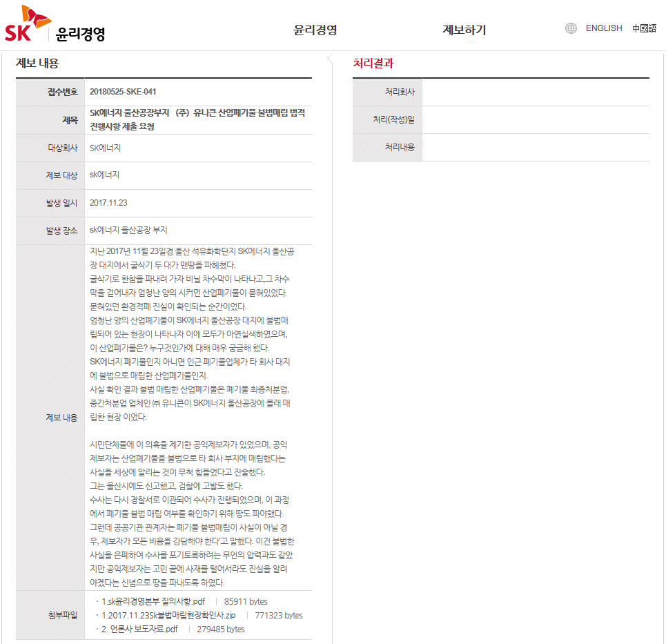Image resolution: width=666 pixels, height=644 pixels.
Task: Click the 제목 row label
Action: (70, 120)
